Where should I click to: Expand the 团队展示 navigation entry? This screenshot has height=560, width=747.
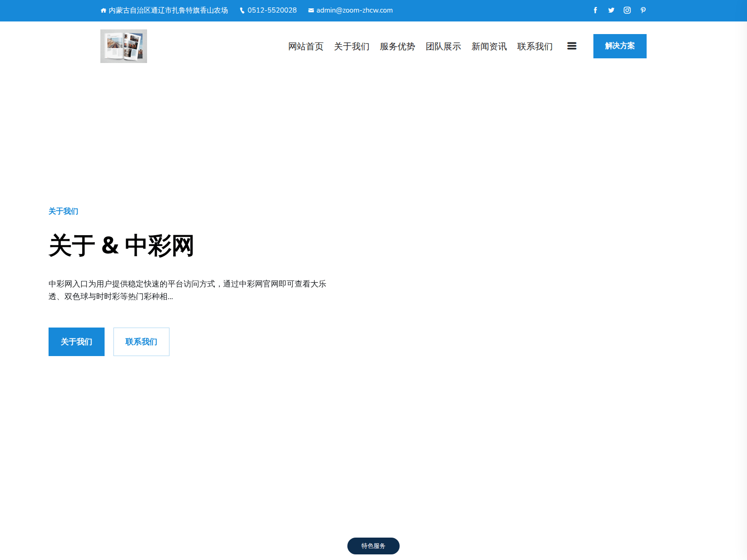[443, 46]
